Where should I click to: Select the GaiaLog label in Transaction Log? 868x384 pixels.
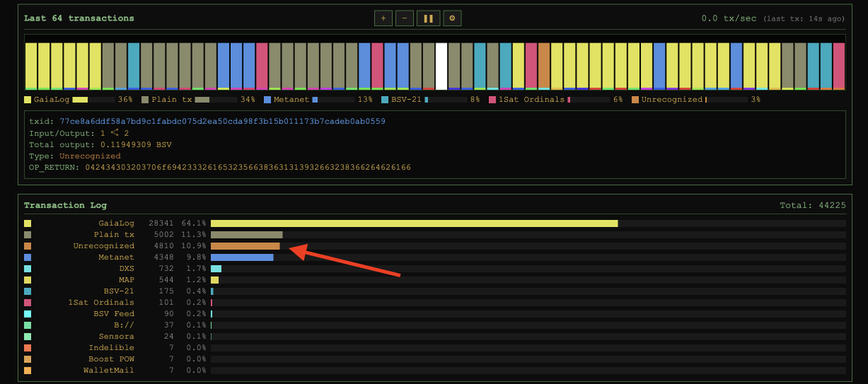pos(116,224)
